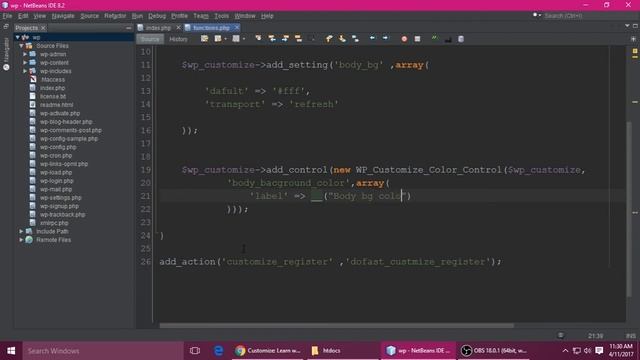The height and width of the screenshot is (360, 640).
Task: Click the Last Edit location toolbar icon
Action: 204,39
